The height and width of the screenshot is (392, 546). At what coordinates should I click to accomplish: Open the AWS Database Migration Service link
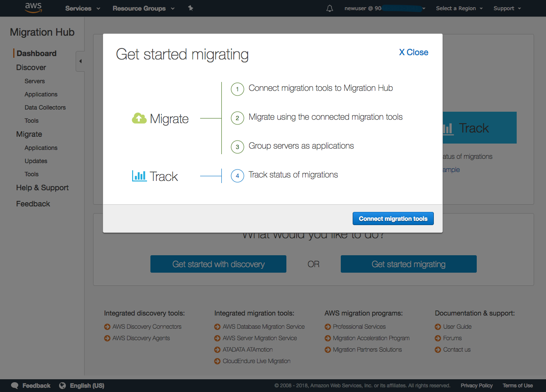pyautogui.click(x=263, y=327)
